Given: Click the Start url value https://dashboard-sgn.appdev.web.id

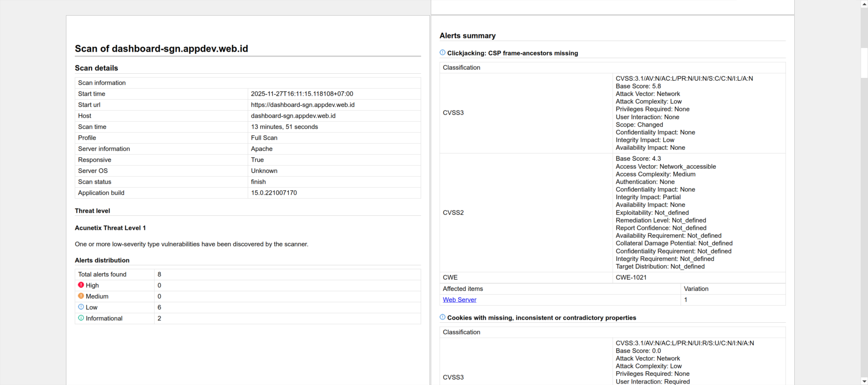Looking at the screenshot, I should tap(302, 105).
